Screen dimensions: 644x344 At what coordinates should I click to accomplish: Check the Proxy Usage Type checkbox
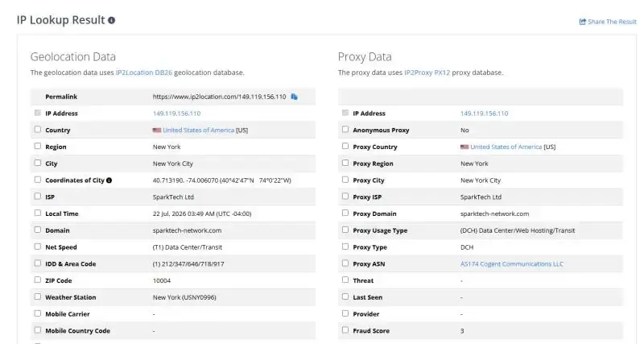coord(345,230)
